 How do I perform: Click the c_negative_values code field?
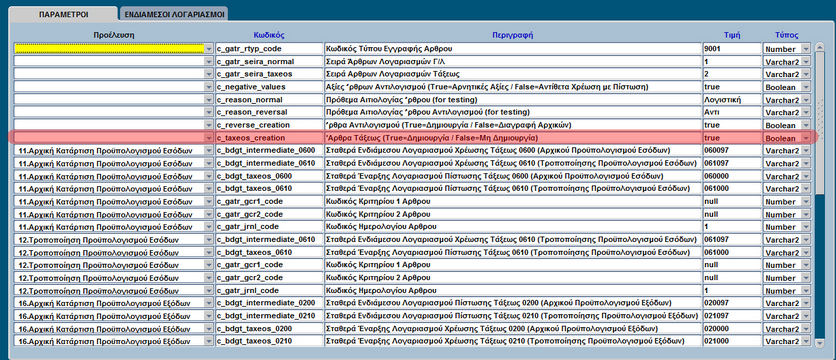[269, 86]
